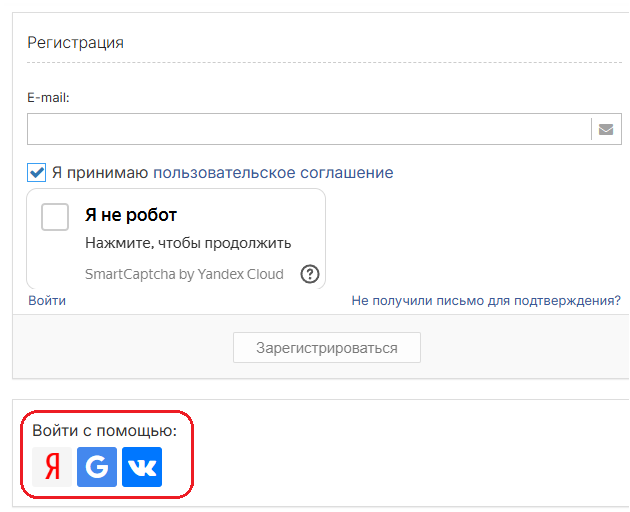Toggle the user agreement acceptance checkbox
Image resolution: width=630 pixels, height=512 pixels.
37,172
